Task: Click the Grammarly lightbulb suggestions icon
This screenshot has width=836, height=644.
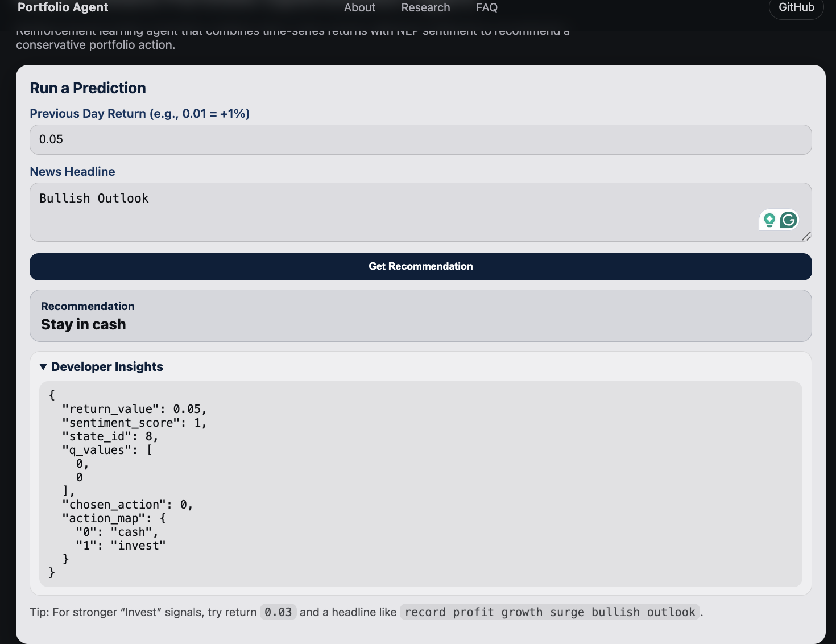Action: pos(769,220)
